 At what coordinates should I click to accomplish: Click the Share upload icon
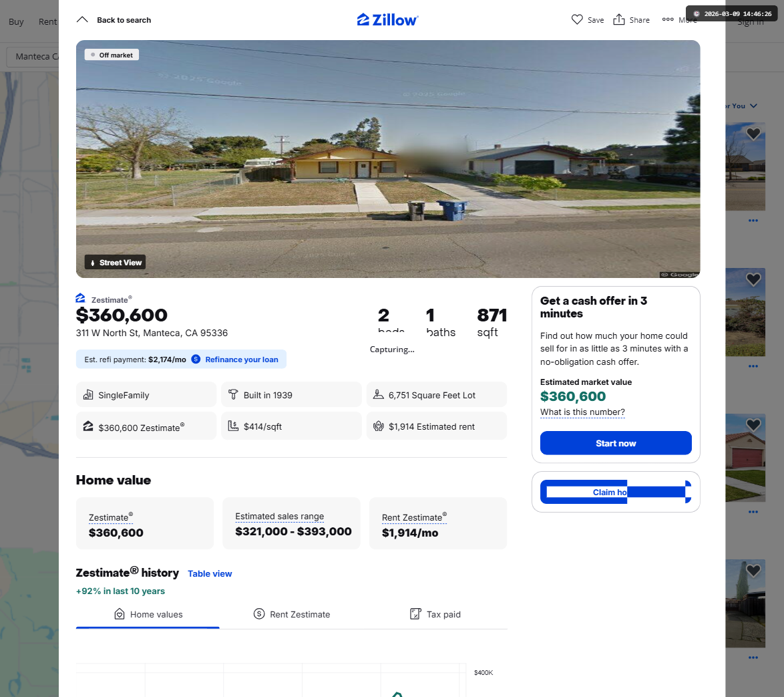click(619, 19)
